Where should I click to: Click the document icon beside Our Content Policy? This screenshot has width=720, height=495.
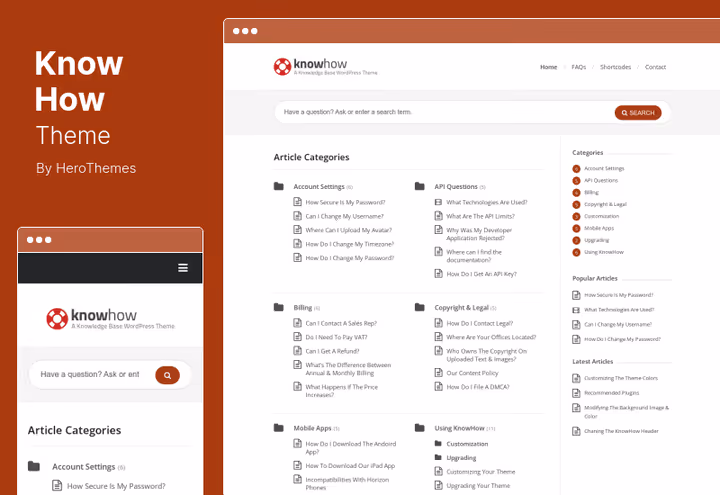click(439, 372)
